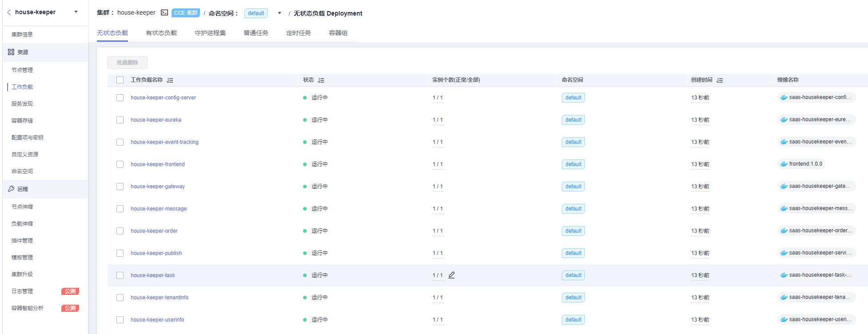This screenshot has height=334, width=868.
Task: Open house-keeper-gateway workload link
Action: pos(158,187)
